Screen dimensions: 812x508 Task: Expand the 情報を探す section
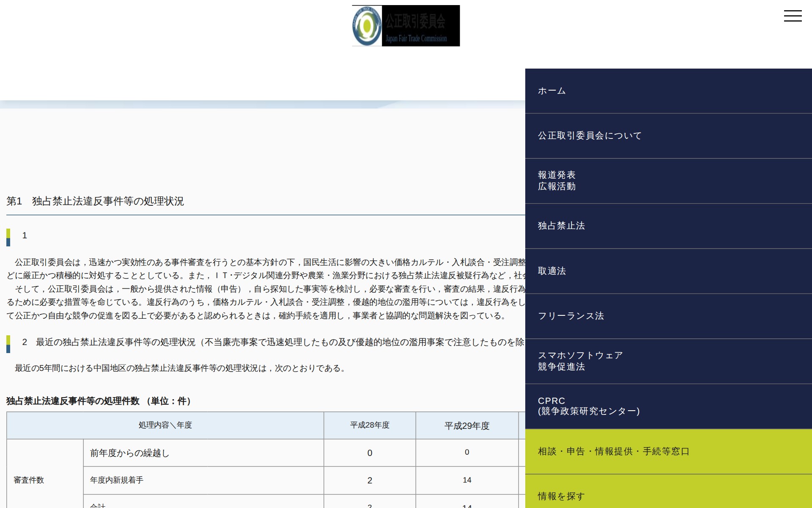tap(560, 495)
